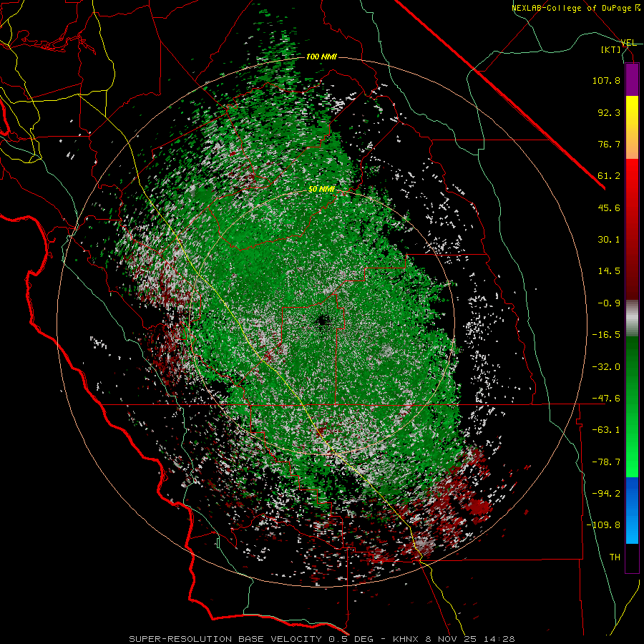Click the 100 NMI range ring label

[x=321, y=57]
